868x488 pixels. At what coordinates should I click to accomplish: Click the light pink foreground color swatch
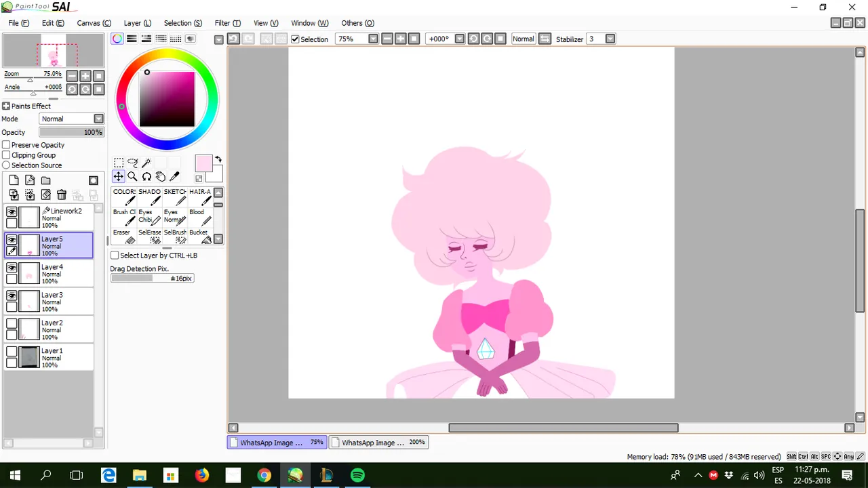coord(203,163)
